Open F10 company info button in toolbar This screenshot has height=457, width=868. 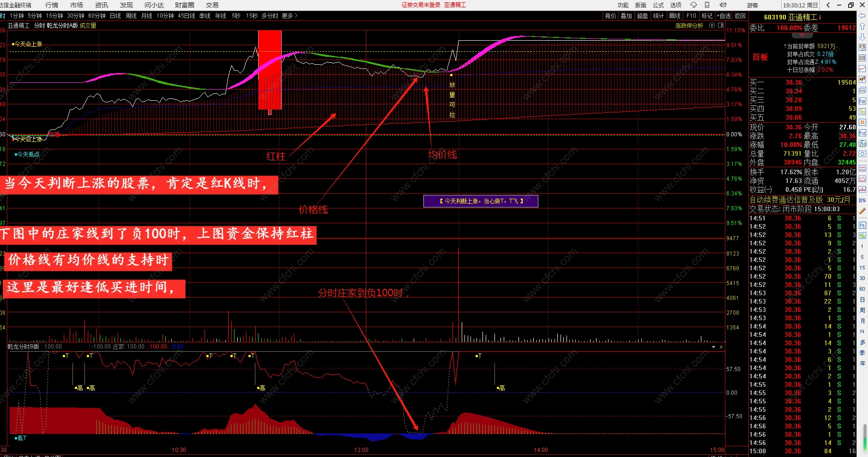point(691,16)
